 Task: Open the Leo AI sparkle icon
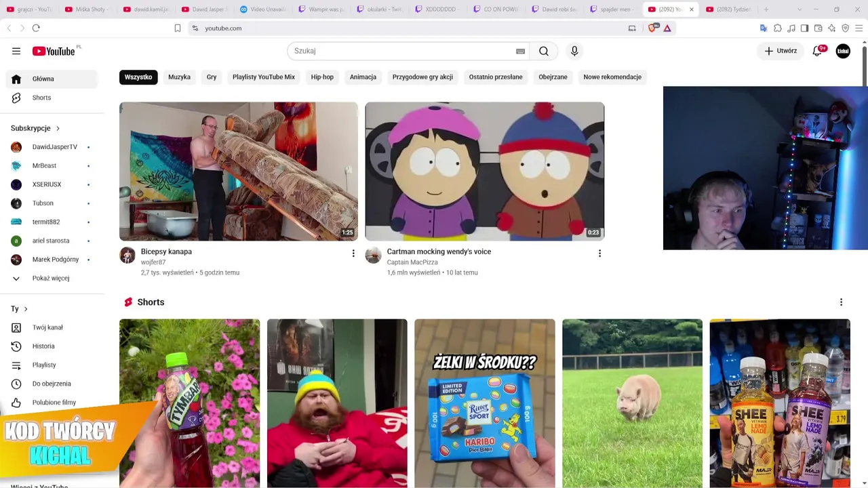tap(832, 28)
